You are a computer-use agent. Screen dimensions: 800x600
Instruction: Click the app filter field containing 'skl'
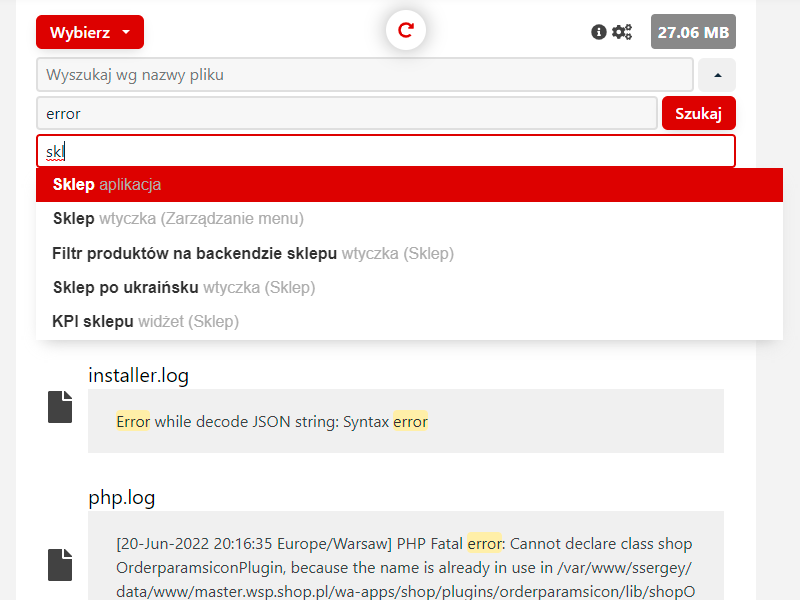pos(386,152)
